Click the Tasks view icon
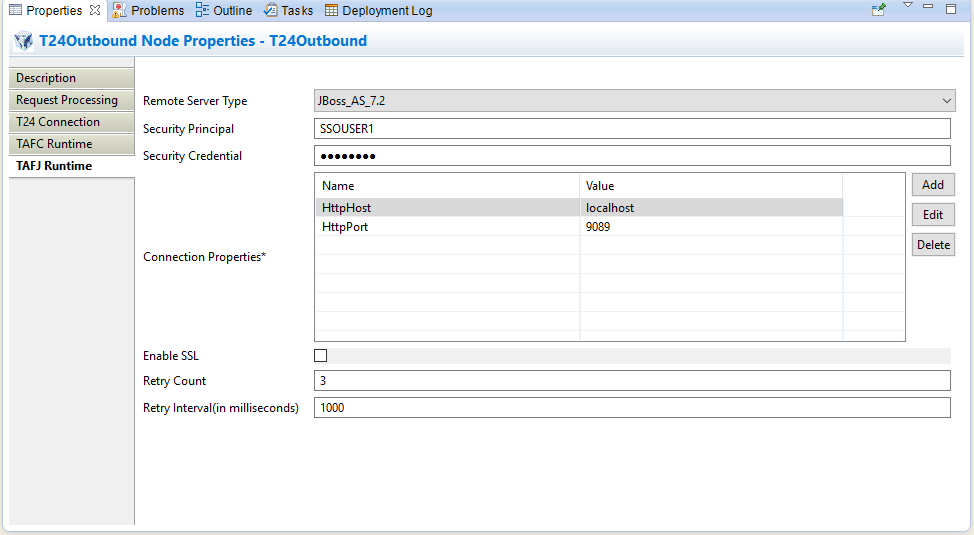Viewport: 974px width, 535px height. coord(270,10)
